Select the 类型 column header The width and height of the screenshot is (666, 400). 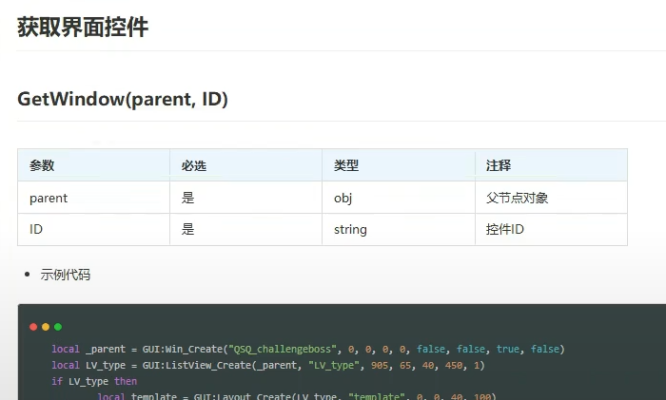pyautogui.click(x=346, y=165)
